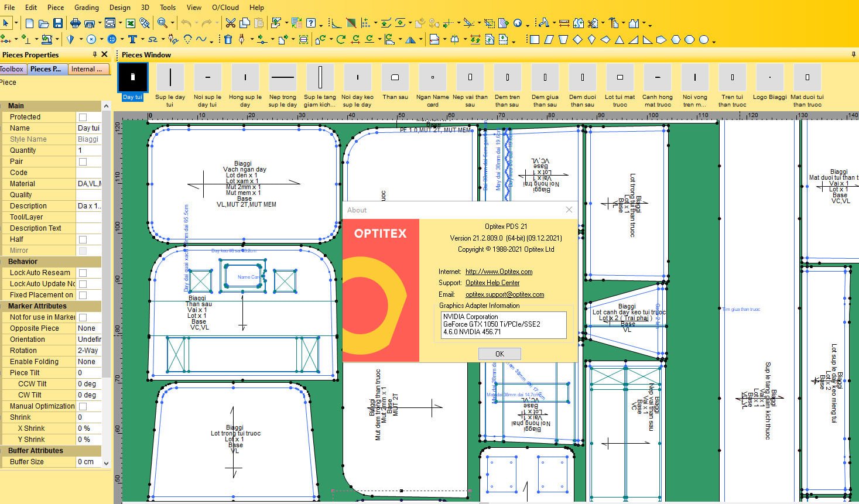859x504 pixels.
Task: Open the Optitex Help Center link
Action: point(492,283)
